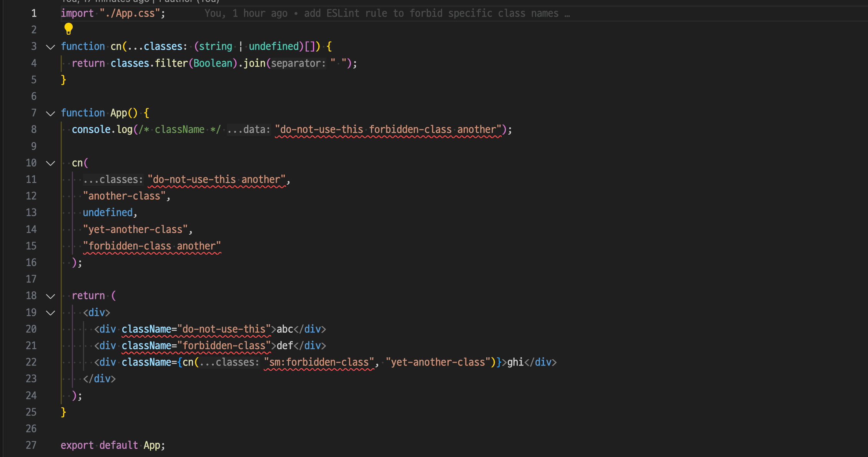Collapse the cn function at line 3
This screenshot has height=457, width=868.
(50, 47)
